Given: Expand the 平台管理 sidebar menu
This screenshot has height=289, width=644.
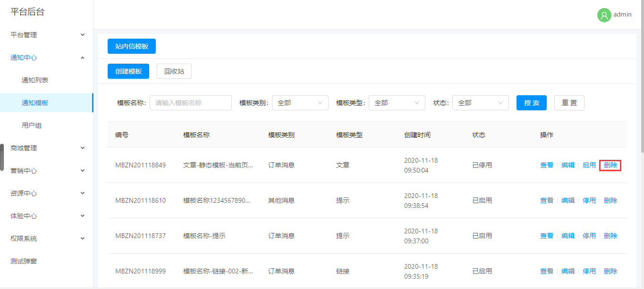Looking at the screenshot, I should click(x=46, y=35).
